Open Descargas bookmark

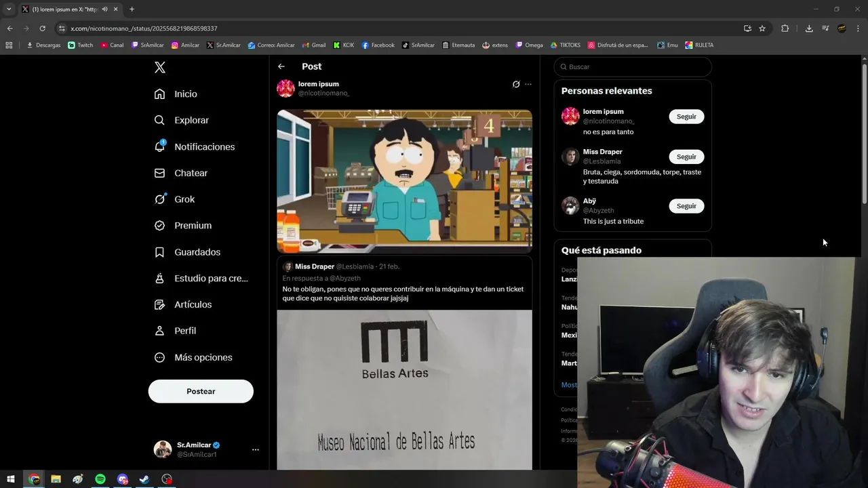43,45
